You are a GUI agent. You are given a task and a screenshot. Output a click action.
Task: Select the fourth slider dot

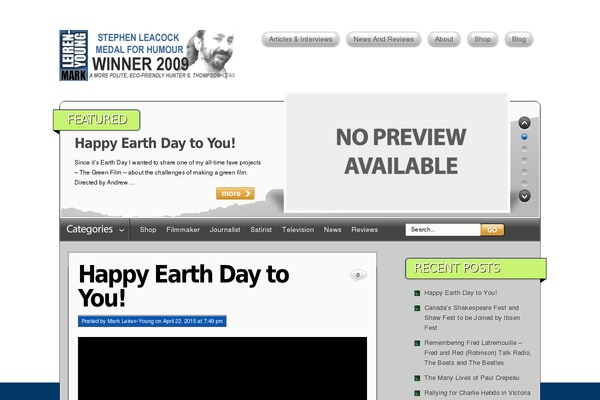tap(524, 172)
